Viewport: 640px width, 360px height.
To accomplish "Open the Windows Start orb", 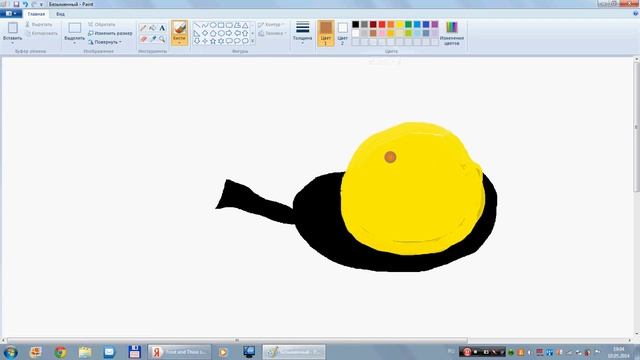I will coord(10,352).
